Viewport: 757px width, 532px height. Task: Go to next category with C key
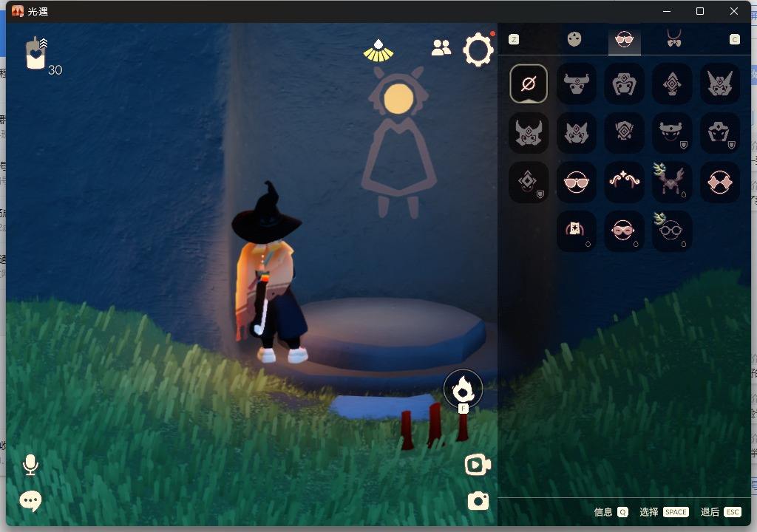tap(734, 40)
